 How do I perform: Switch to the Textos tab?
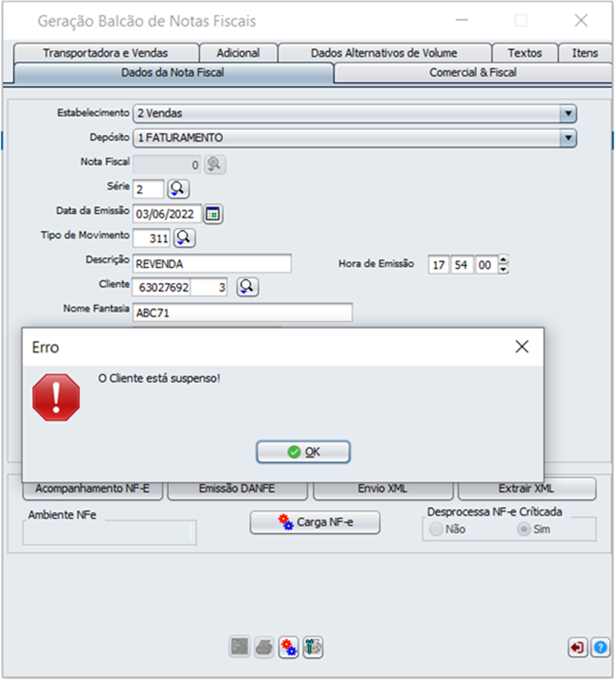coord(525,53)
